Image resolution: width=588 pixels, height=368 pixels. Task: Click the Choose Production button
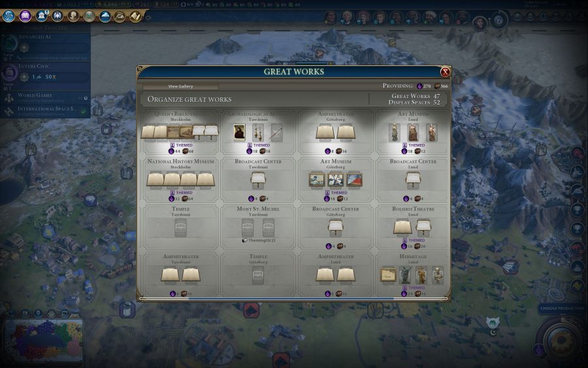(x=562, y=309)
